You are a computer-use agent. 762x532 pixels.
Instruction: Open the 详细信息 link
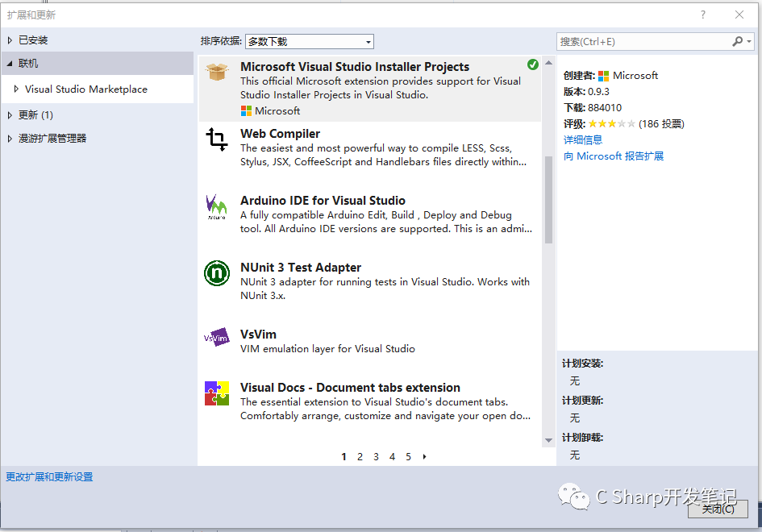tap(583, 140)
